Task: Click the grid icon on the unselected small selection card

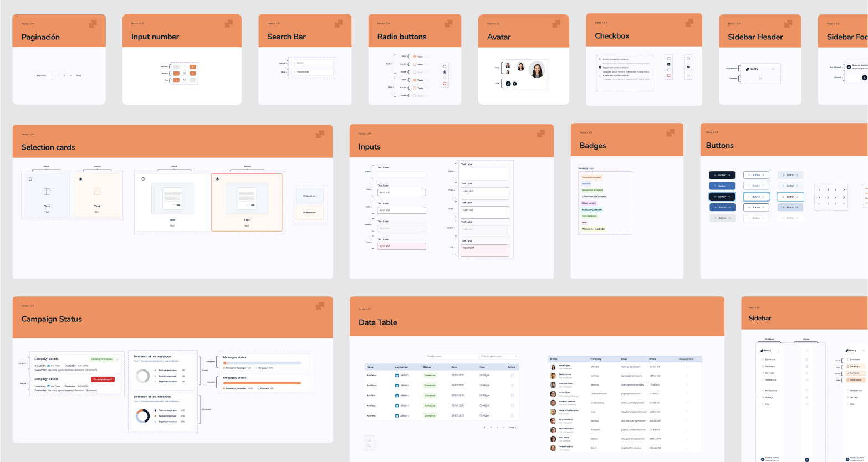Action: click(x=47, y=192)
